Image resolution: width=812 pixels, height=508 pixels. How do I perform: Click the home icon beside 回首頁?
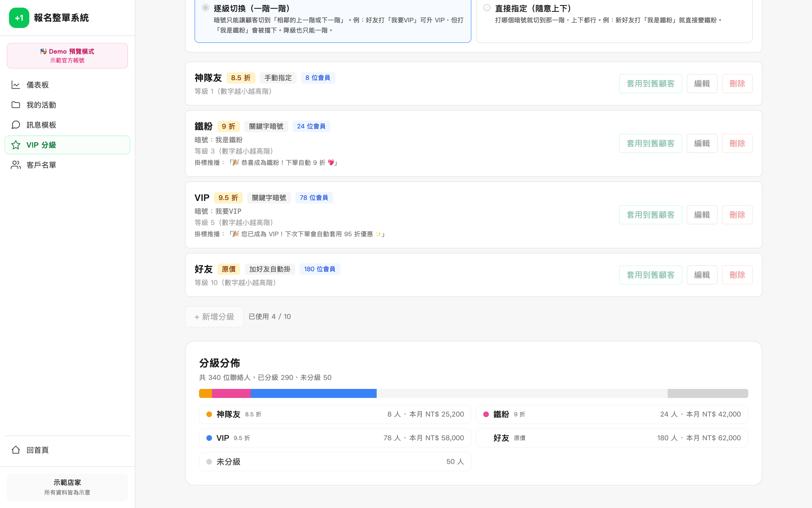pos(16,450)
